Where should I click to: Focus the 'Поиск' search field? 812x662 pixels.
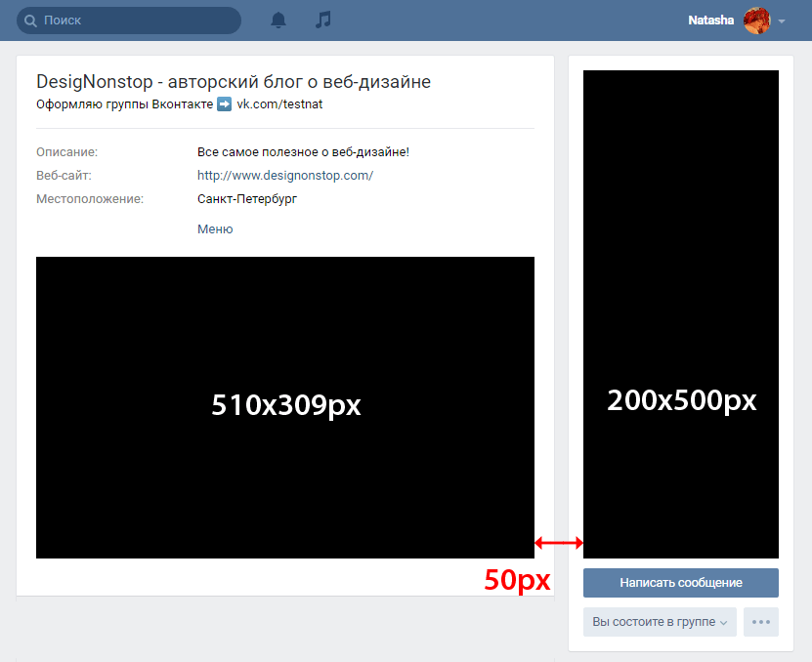(x=137, y=21)
